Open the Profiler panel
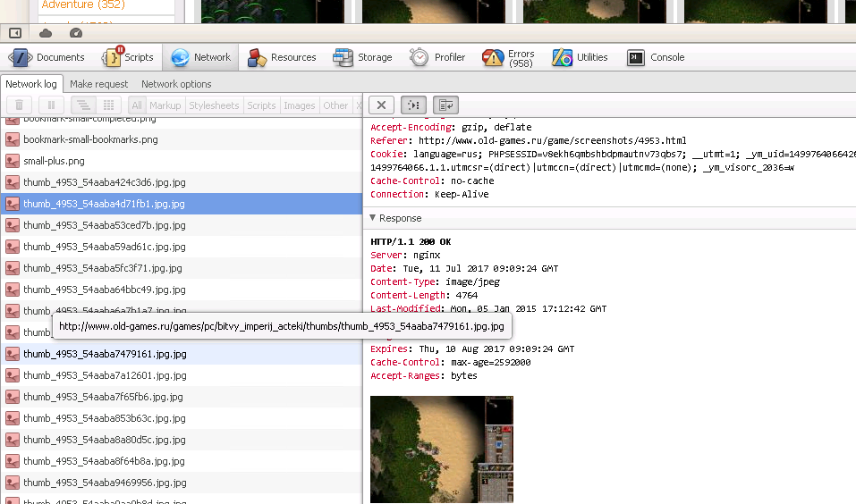 click(438, 57)
